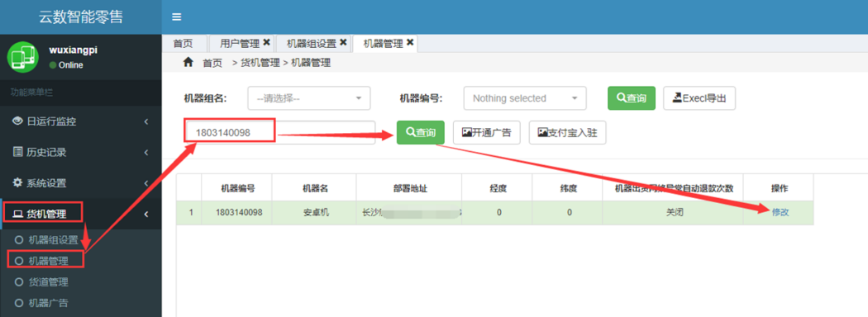The width and height of the screenshot is (868, 317).
Task: Click the home icon in the breadcrumb
Action: click(188, 63)
